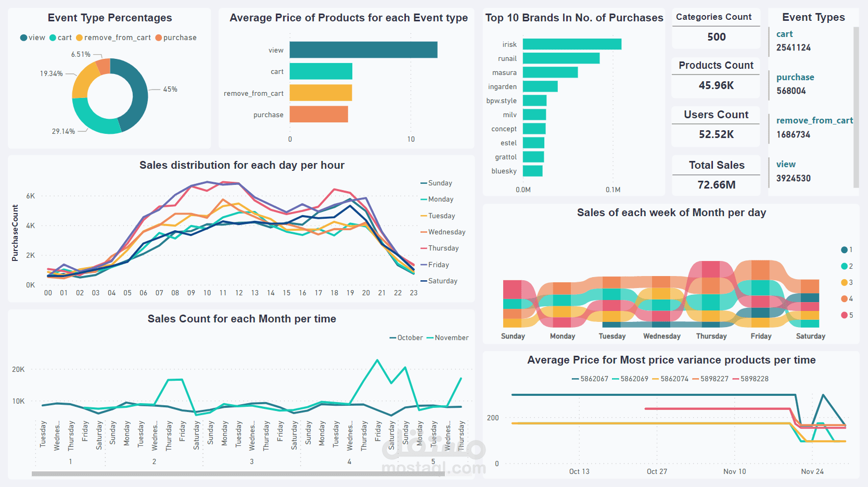This screenshot has height=487, width=868.
Task: Toggle Monday in the hourly sales legend
Action: pos(437,199)
